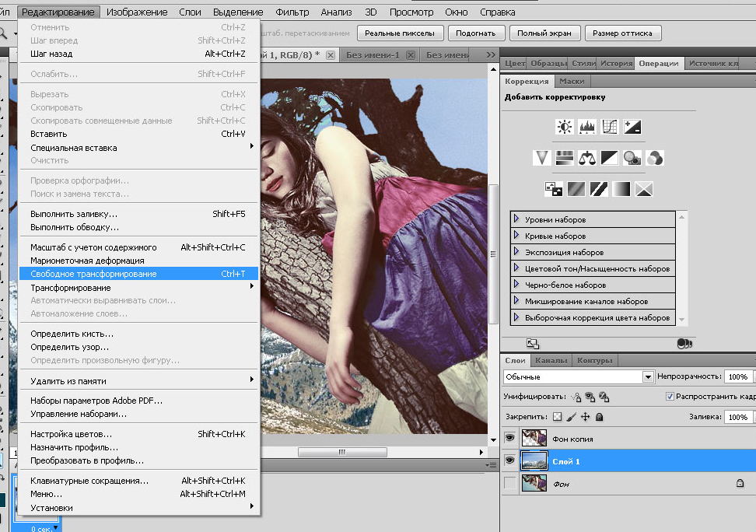
Task: Choose Свободное трансформирование from the menu
Action: (139, 274)
